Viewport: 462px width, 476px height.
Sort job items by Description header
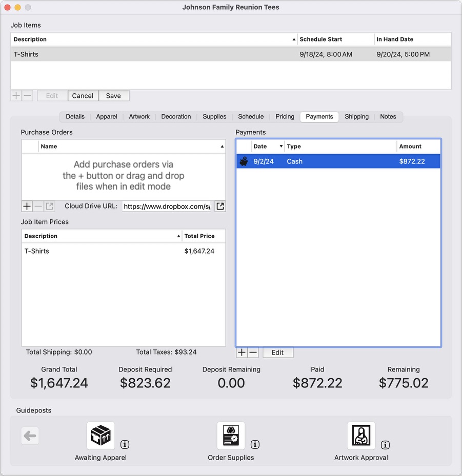[x=154, y=39]
